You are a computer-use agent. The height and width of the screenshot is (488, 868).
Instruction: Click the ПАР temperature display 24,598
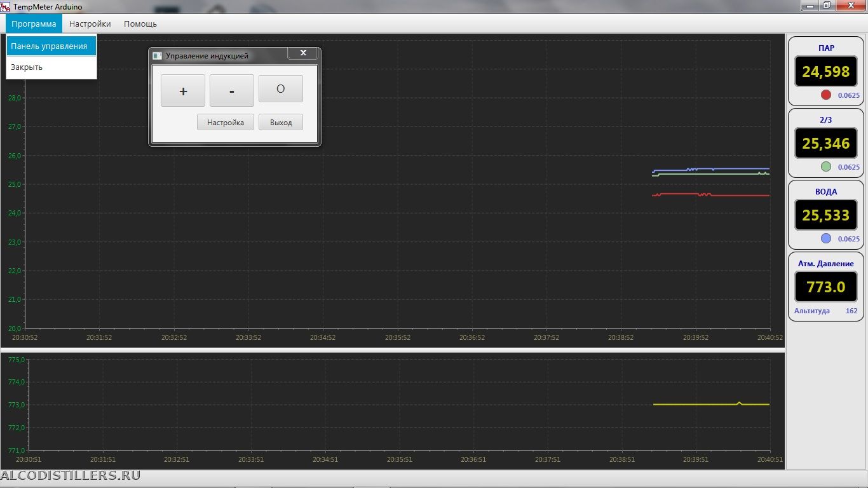tap(825, 72)
